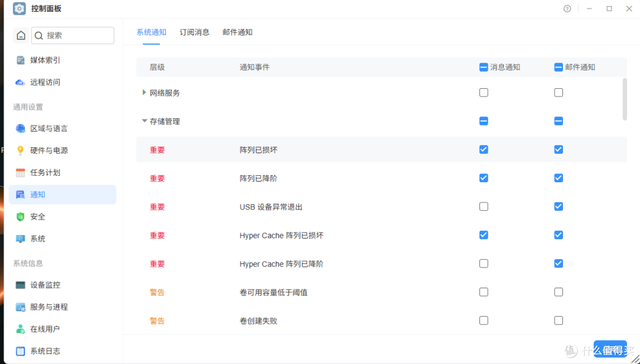Uncheck 邮件通知 for 阵列已损坏
The height and width of the screenshot is (364, 640).
558,150
